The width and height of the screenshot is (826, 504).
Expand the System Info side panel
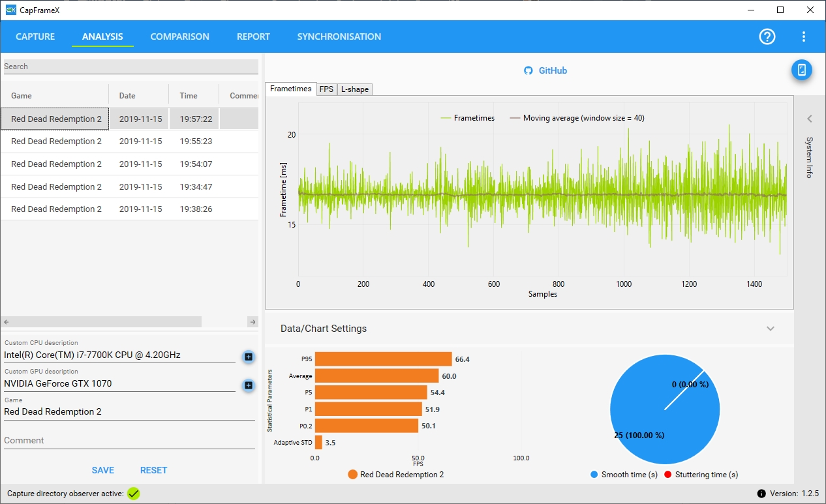pyautogui.click(x=810, y=119)
